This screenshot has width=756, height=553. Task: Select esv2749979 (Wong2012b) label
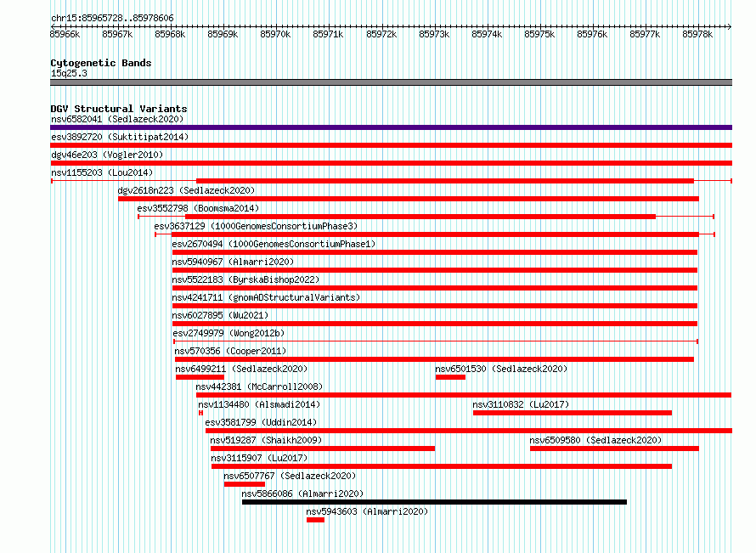pos(228,333)
